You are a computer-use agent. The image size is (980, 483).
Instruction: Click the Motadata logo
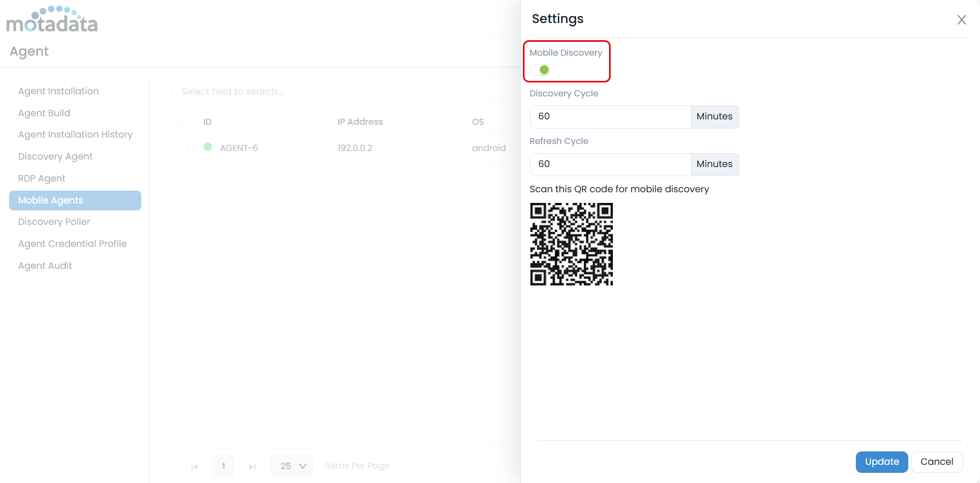[x=52, y=20]
